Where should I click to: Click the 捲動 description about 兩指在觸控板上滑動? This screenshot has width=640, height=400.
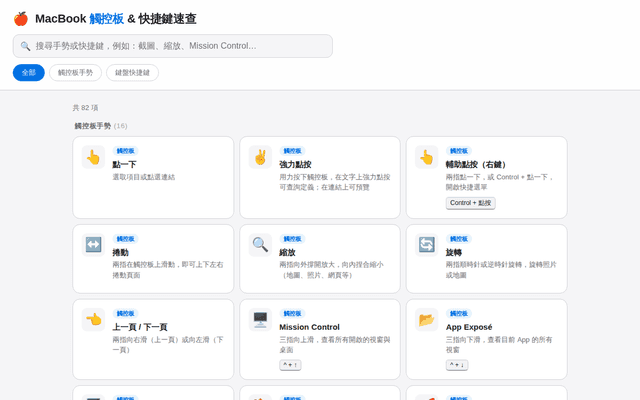tap(168, 270)
